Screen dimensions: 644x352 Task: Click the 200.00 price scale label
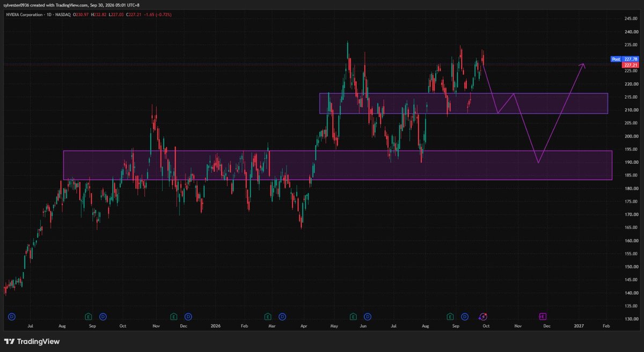pyautogui.click(x=631, y=136)
